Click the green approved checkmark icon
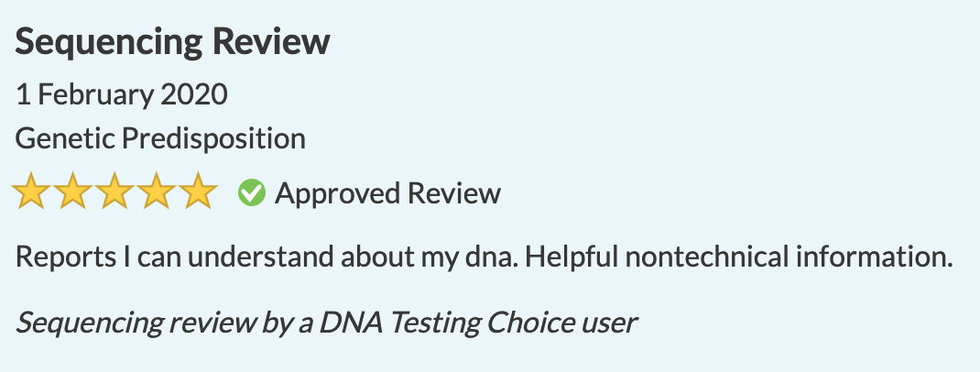Viewport: 980px width, 372px height. click(x=252, y=192)
